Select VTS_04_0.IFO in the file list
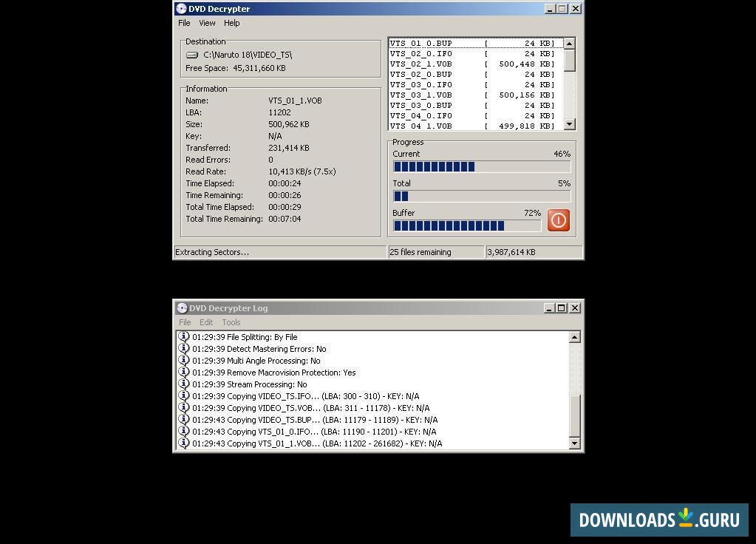 (x=475, y=116)
